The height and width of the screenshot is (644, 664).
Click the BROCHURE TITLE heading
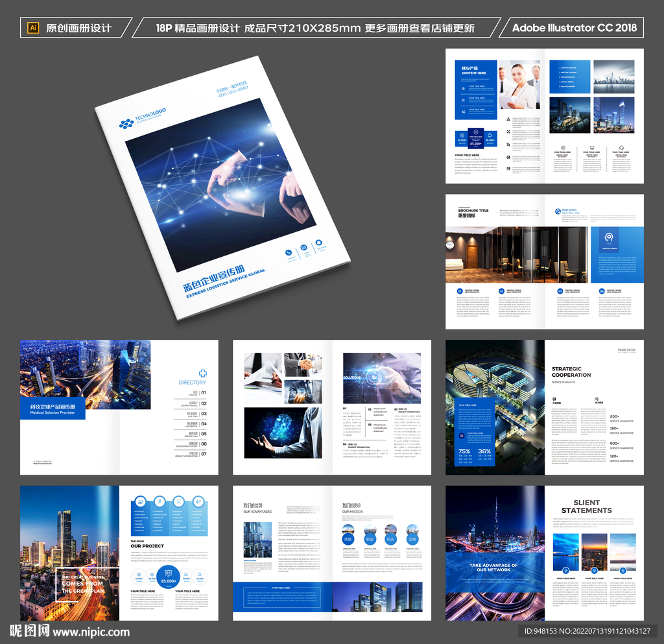(473, 210)
